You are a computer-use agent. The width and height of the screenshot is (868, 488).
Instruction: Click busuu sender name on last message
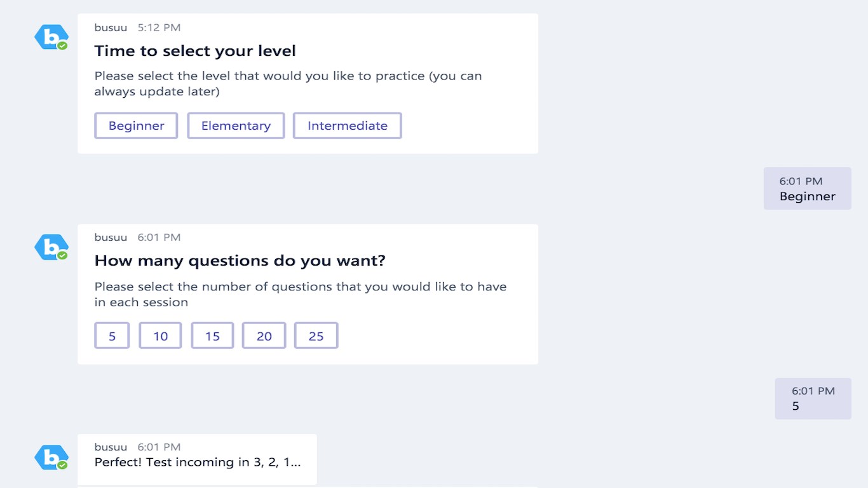[x=111, y=447]
